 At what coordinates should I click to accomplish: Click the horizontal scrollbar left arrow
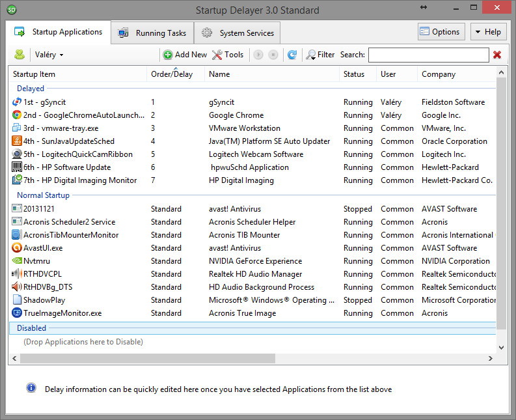pyautogui.click(x=14, y=358)
